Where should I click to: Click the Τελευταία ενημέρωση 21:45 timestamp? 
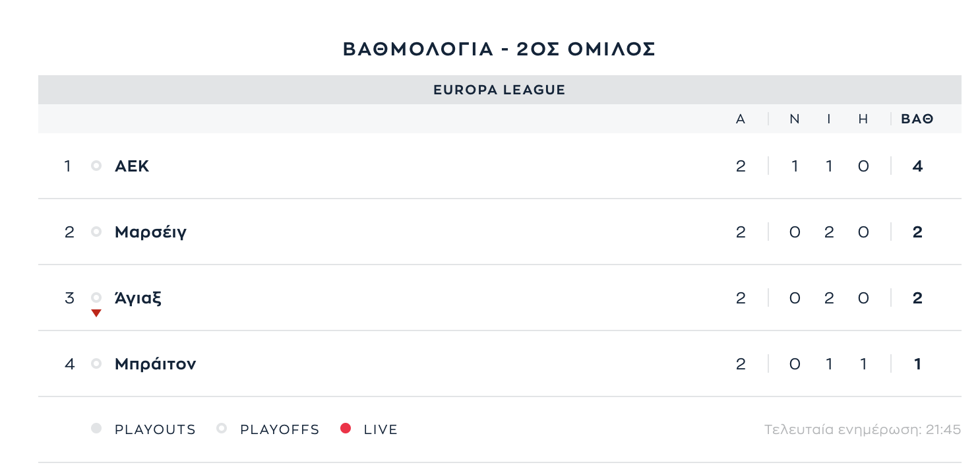click(x=862, y=430)
